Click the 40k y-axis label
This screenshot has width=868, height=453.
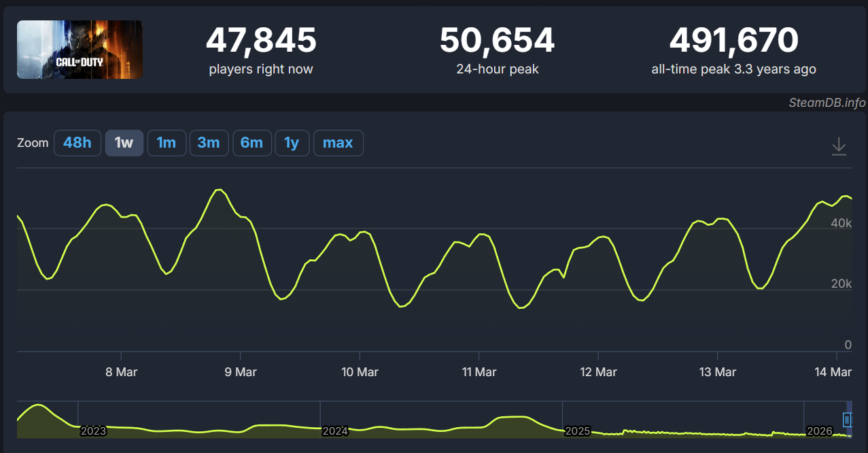(x=841, y=223)
